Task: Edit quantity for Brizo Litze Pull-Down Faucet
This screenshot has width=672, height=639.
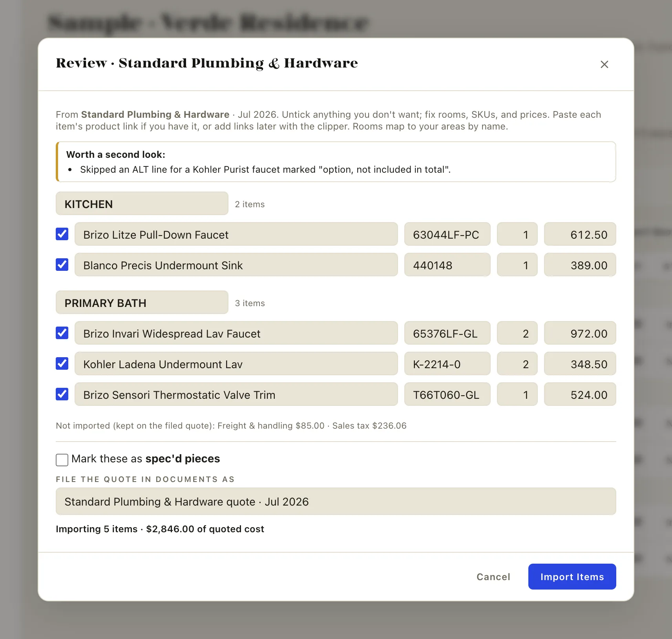Action: point(517,234)
